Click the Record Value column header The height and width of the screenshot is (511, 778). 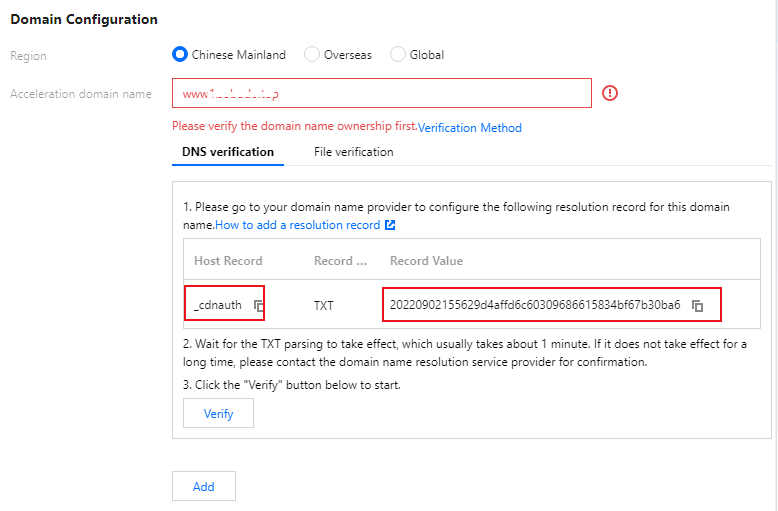coord(426,261)
